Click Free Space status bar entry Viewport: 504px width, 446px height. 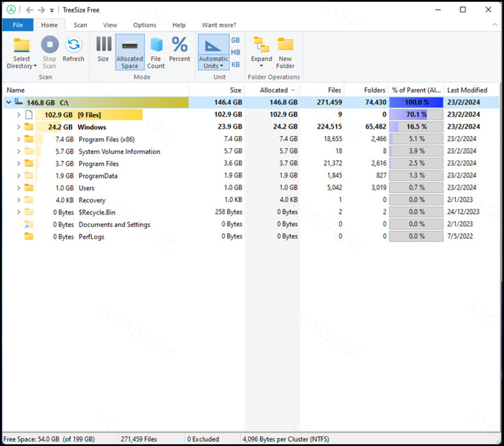tap(49, 439)
